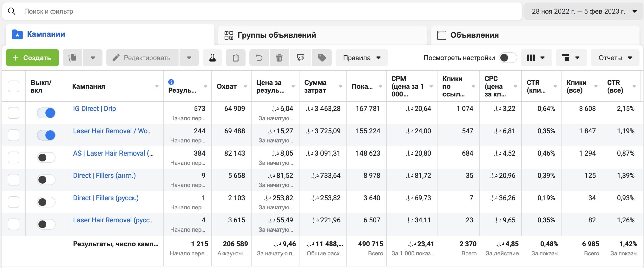Screen dimensions: 644x268
Task: Click the ad groups grid icon
Action: point(229,35)
